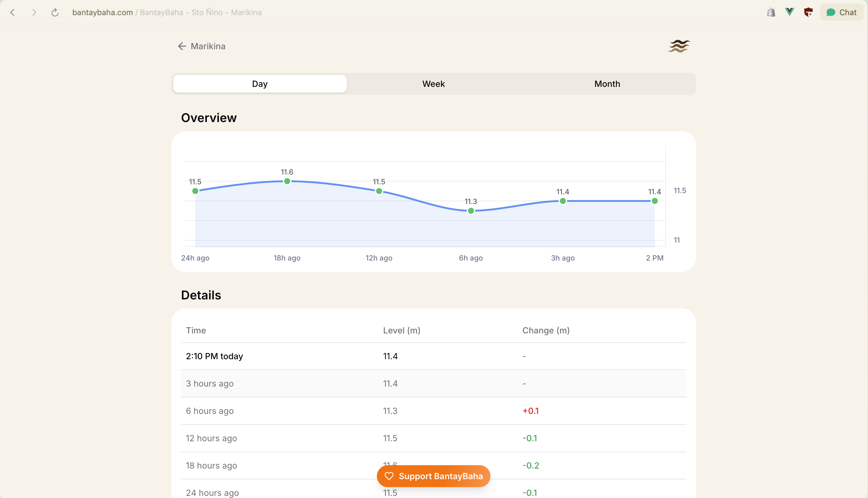Click the BantayBaha waves logo
This screenshot has height=498, width=868.
coord(679,46)
